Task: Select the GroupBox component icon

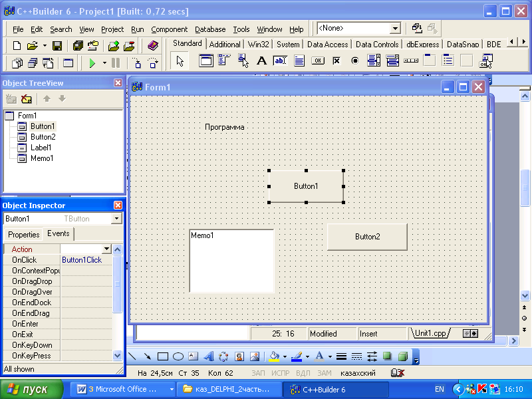Action: (430, 61)
